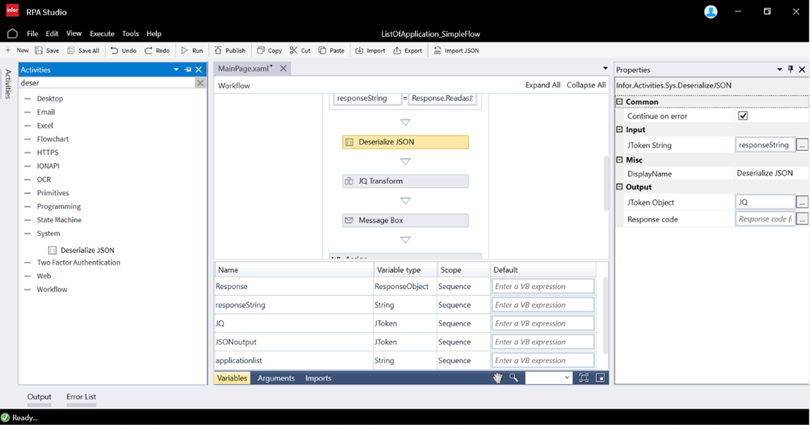Click the fit-to-screen icon in designer bar
The height and width of the screenshot is (425, 810).
click(x=583, y=378)
